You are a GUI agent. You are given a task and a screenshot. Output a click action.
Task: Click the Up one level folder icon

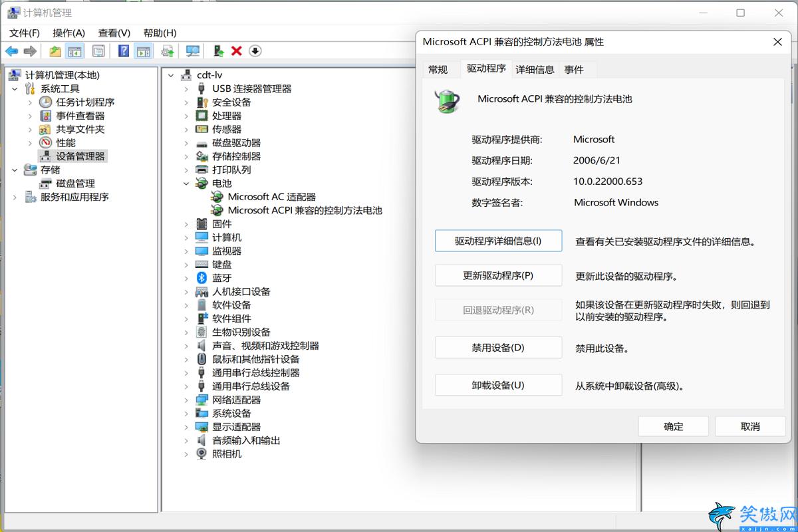tap(55, 51)
